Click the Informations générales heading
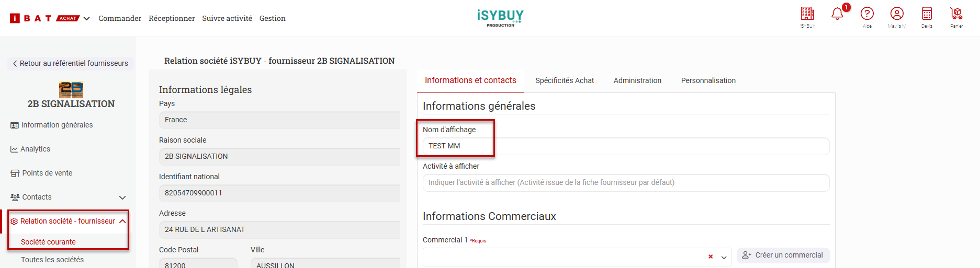The image size is (980, 268). [479, 106]
